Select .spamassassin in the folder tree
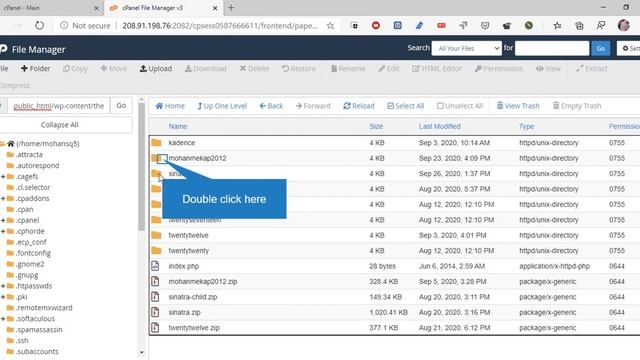Image resolution: width=640 pixels, height=360 pixels. [x=39, y=330]
